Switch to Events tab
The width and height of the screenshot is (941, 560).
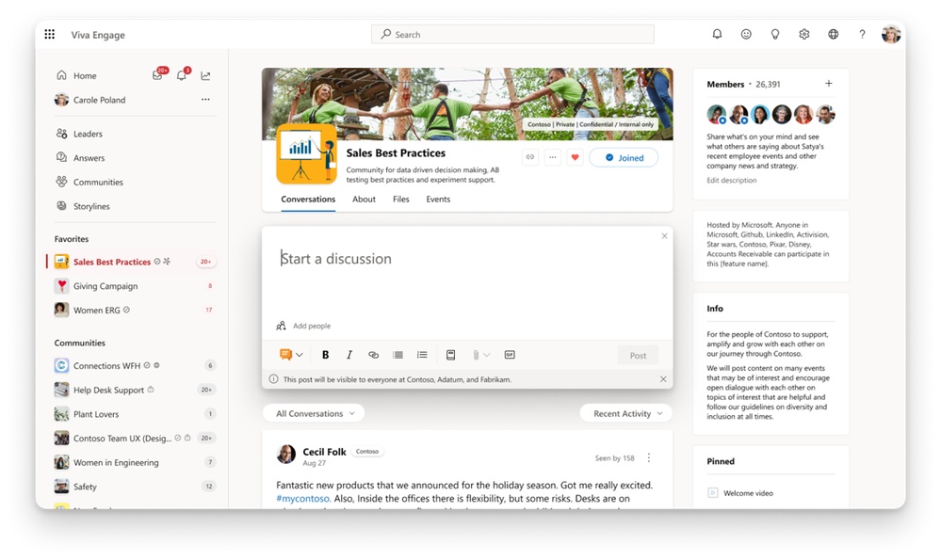coord(438,199)
